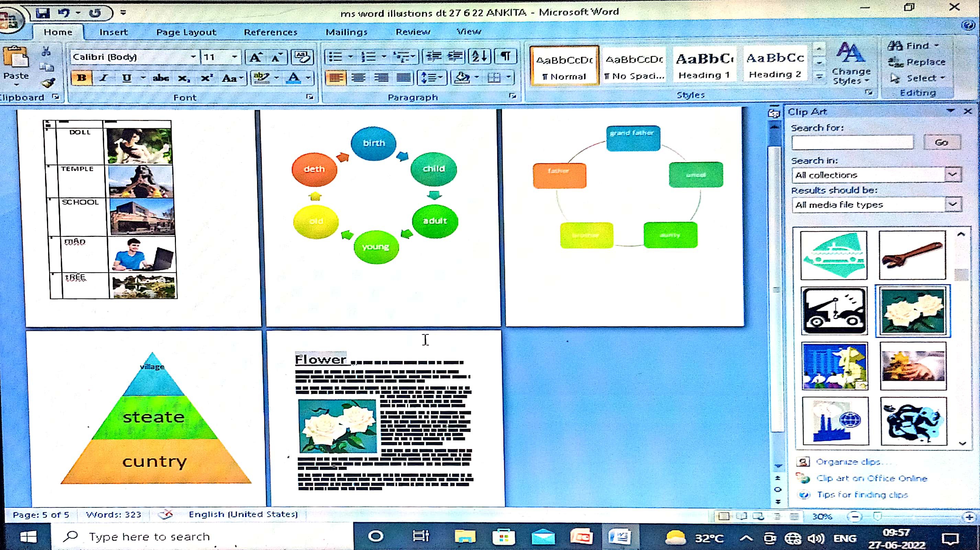Image resolution: width=980 pixels, height=550 pixels.
Task: Click the Grow Font icon
Action: pyautogui.click(x=255, y=57)
